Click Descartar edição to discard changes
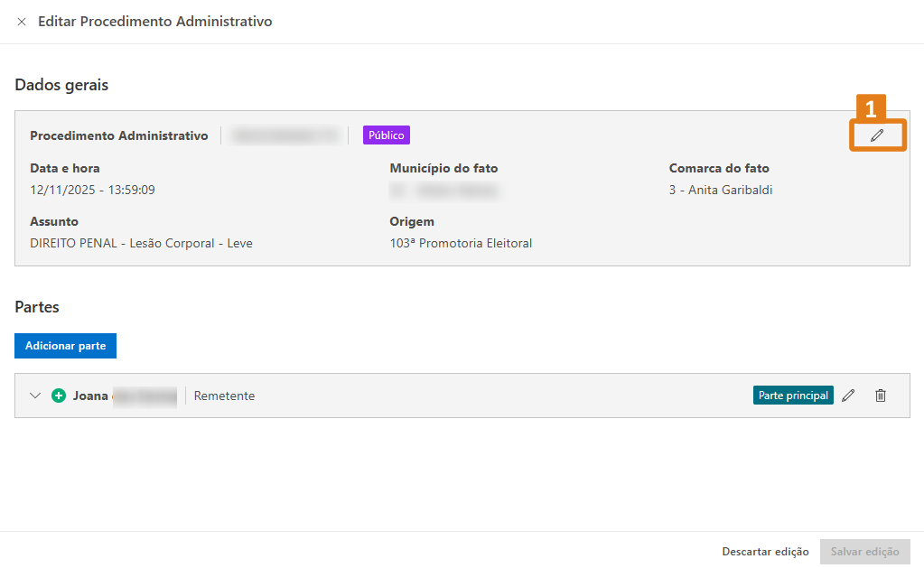The image size is (924, 568). click(764, 551)
